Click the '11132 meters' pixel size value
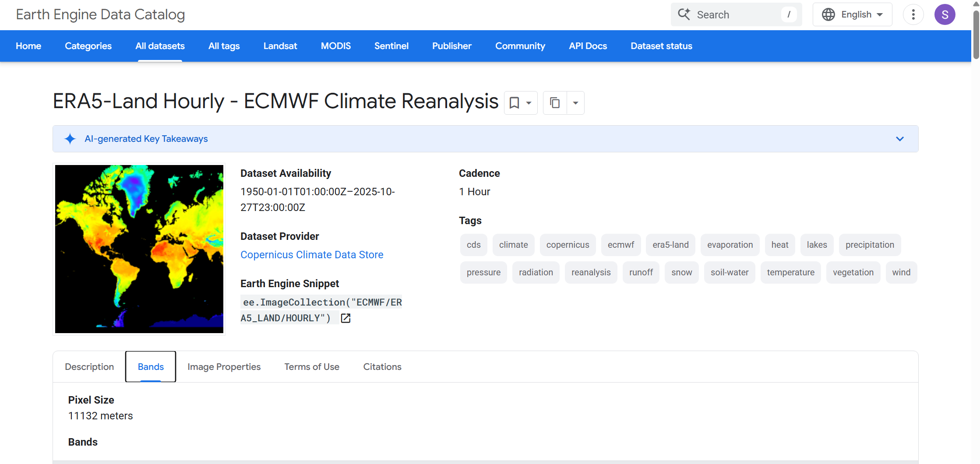 (100, 416)
